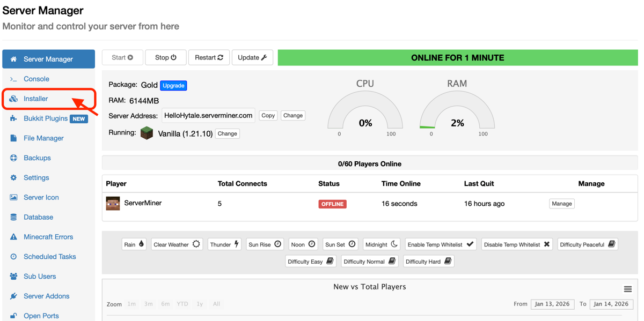Click the From date field
The height and width of the screenshot is (321, 644).
coord(552,304)
